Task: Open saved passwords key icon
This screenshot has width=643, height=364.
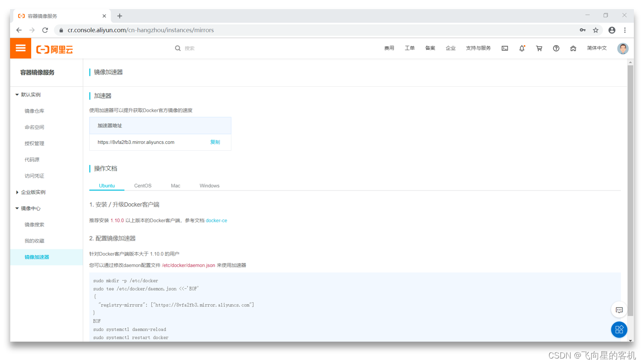Action: [583, 30]
